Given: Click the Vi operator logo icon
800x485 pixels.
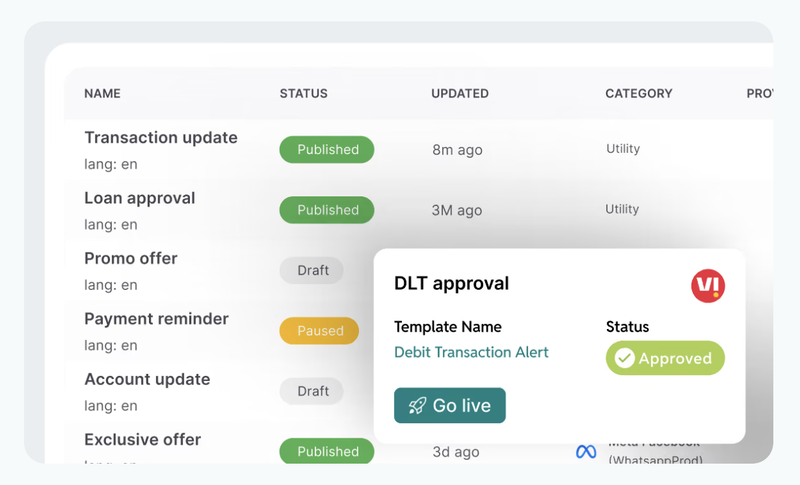Looking at the screenshot, I should (x=708, y=286).
